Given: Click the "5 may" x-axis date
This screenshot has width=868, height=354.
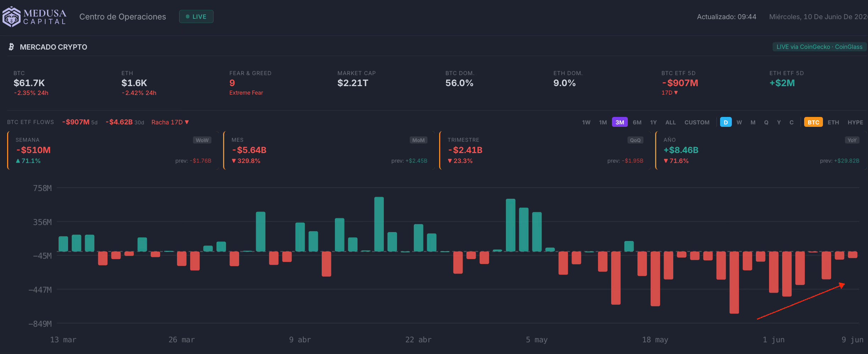Looking at the screenshot, I should pos(537,340).
